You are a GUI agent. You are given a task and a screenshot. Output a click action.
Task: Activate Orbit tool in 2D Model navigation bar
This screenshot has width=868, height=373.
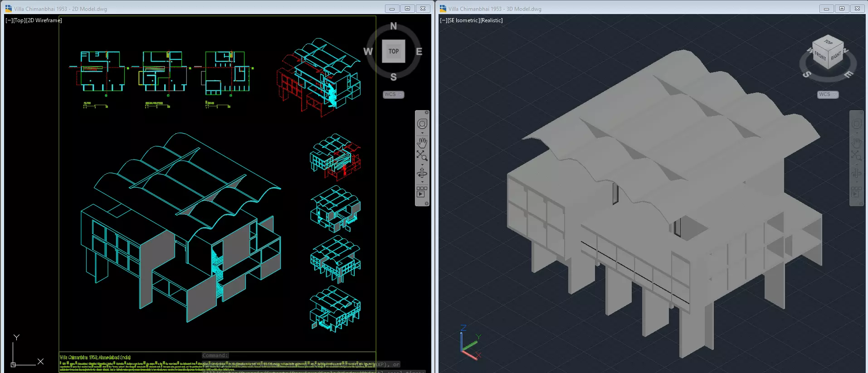(x=422, y=174)
